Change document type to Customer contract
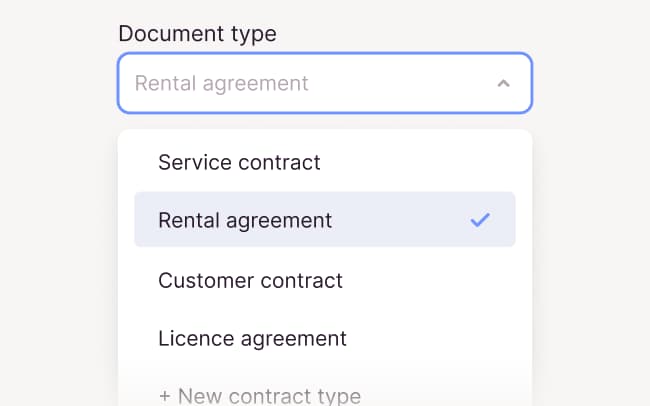 [250, 280]
